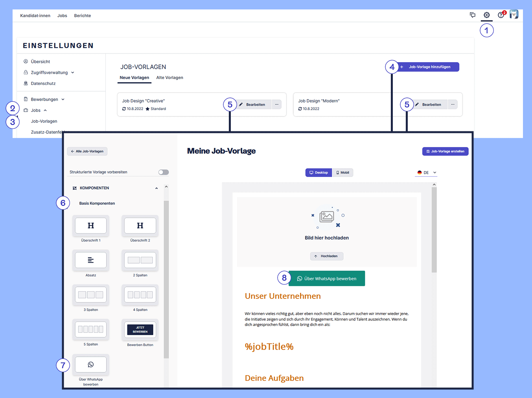Screen dimensions: 532x398
Task: Select the Absatz paragraph component
Action: click(91, 260)
